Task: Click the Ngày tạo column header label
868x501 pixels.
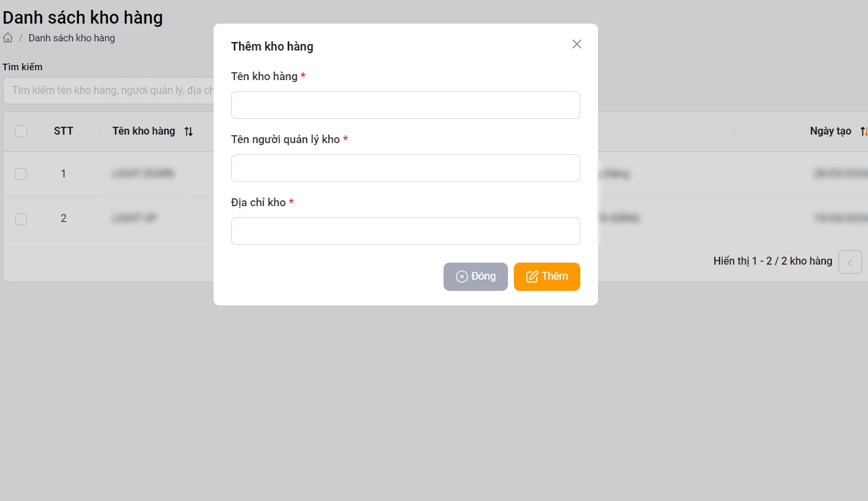Action: pos(830,131)
